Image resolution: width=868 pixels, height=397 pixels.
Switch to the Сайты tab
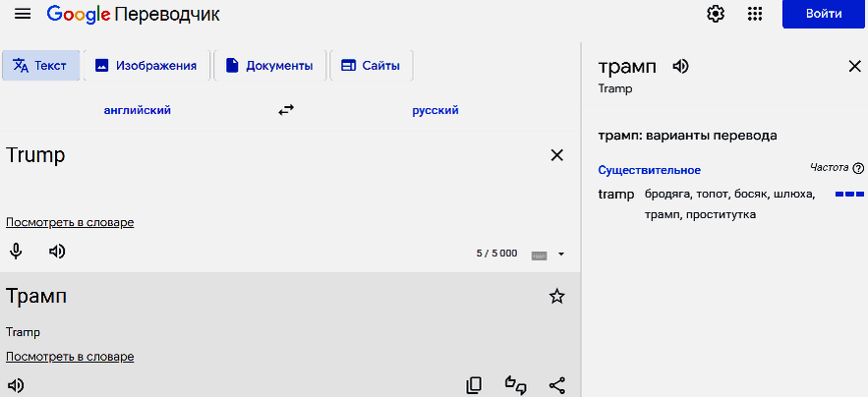(x=371, y=65)
